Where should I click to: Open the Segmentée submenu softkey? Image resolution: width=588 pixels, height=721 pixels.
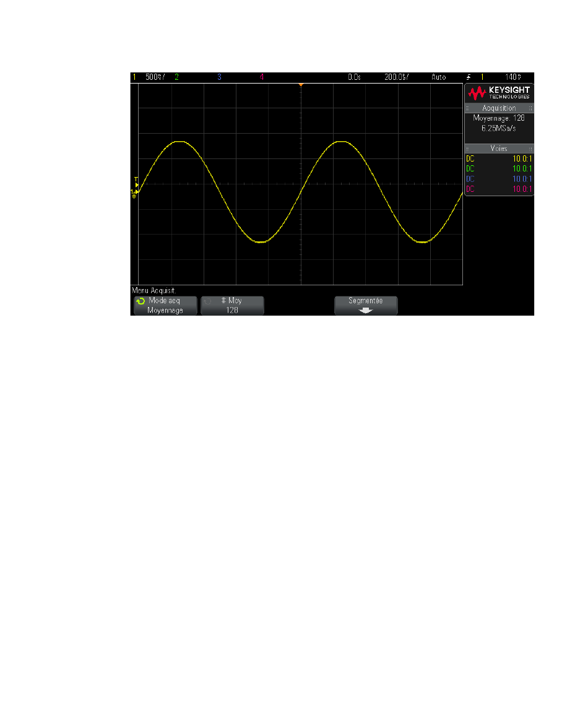coord(366,305)
